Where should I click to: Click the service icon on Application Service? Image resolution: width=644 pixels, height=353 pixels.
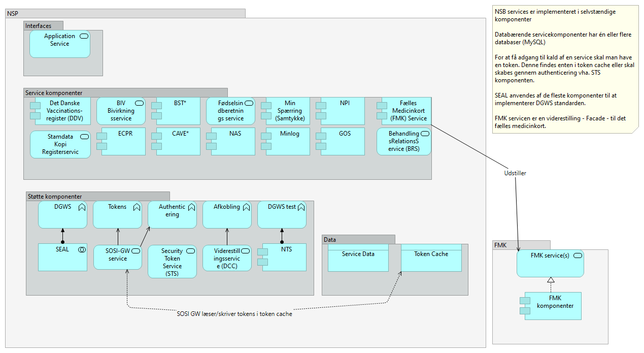click(84, 36)
